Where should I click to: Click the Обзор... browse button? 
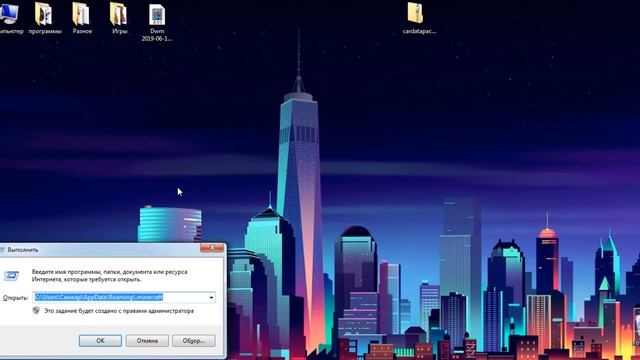pyautogui.click(x=193, y=340)
